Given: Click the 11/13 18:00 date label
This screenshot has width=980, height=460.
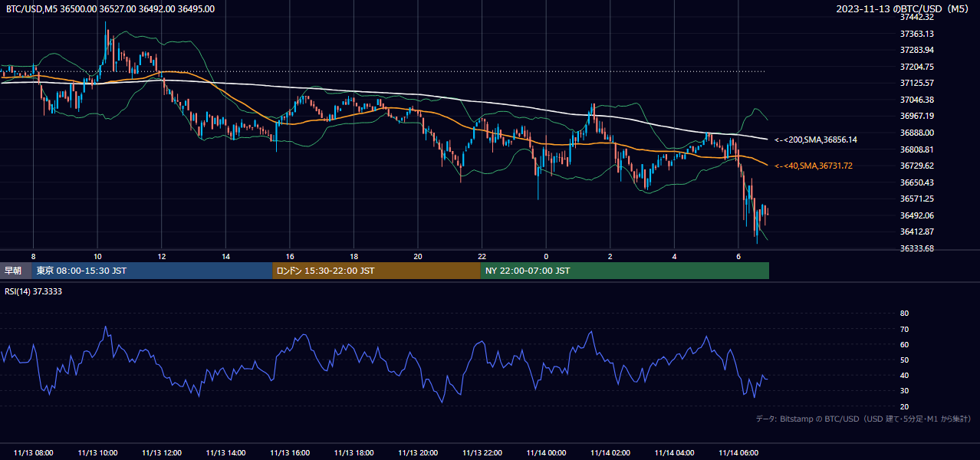Looking at the screenshot, I should pos(354,453).
